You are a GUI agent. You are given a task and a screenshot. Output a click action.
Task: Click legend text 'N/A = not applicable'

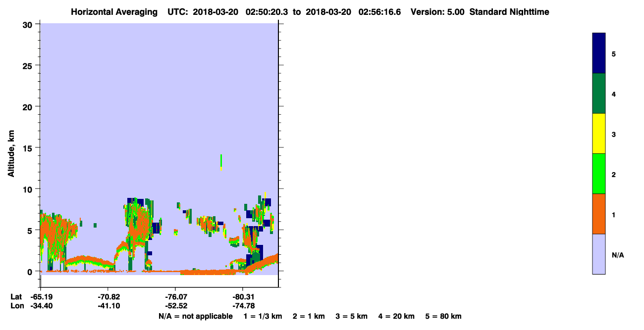(195, 316)
